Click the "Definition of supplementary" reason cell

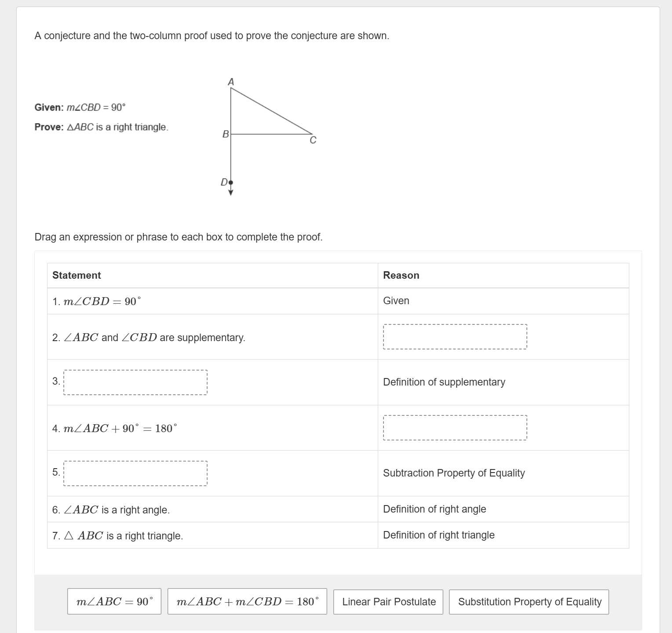(444, 382)
